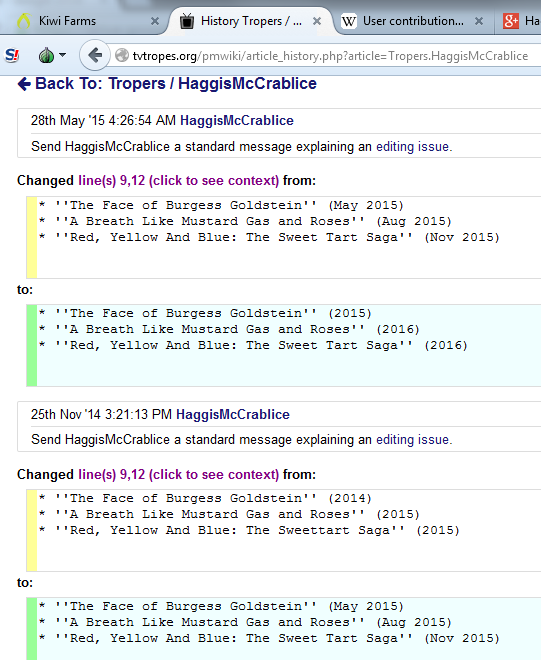This screenshot has width=541, height=660.
Task: Click the blue arrow before Back To
Action: (x=24, y=84)
